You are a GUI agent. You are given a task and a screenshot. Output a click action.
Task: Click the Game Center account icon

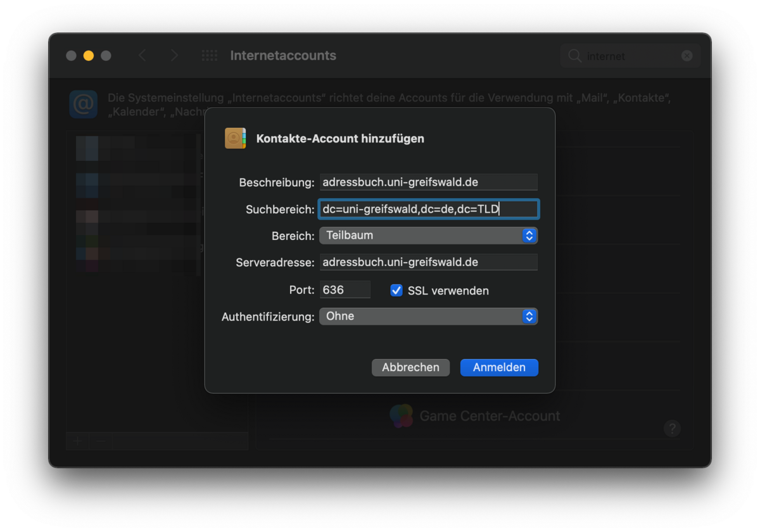[402, 416]
